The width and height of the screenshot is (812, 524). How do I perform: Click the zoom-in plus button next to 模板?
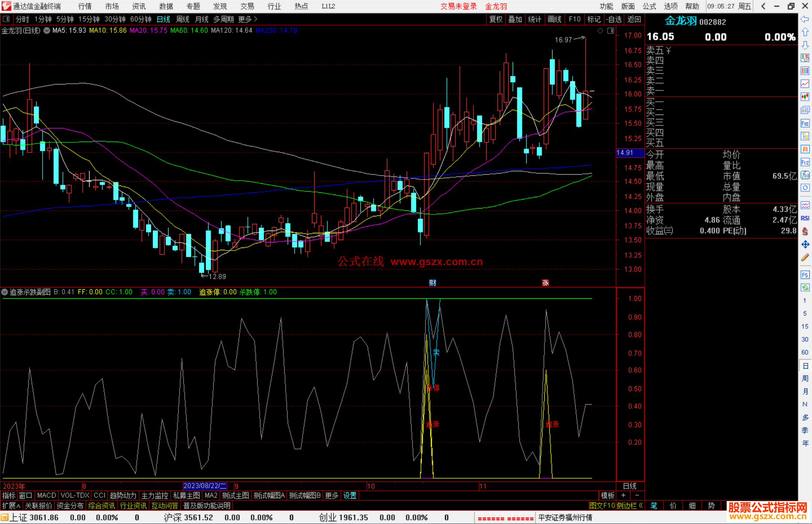coord(623,495)
